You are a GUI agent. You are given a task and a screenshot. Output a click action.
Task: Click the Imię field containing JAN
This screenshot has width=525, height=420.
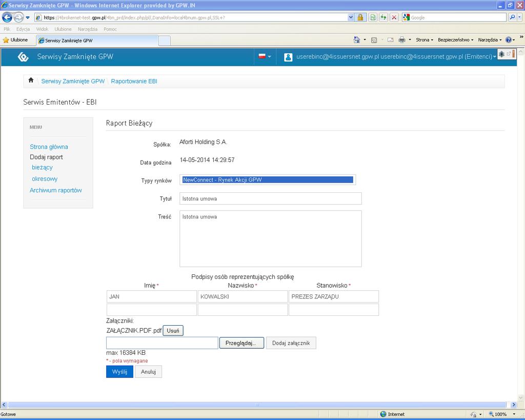[151, 296]
